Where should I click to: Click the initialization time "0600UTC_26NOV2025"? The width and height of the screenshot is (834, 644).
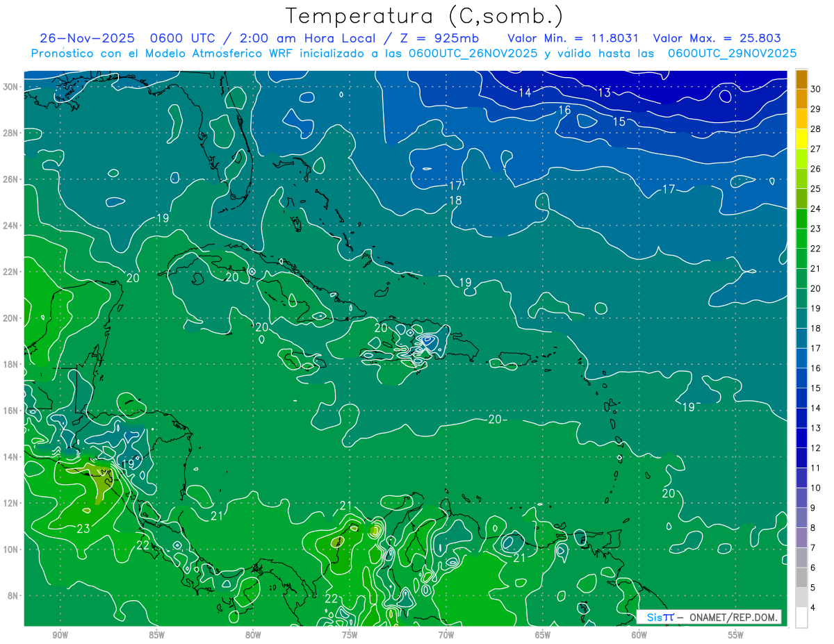tap(473, 53)
